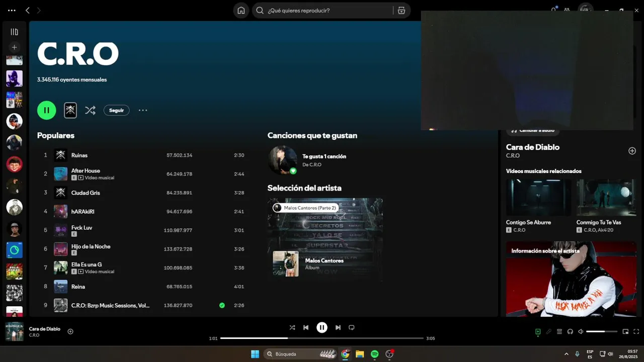The height and width of the screenshot is (362, 644).
Task: Expand Your Library in the sidebar
Action: coord(14,32)
